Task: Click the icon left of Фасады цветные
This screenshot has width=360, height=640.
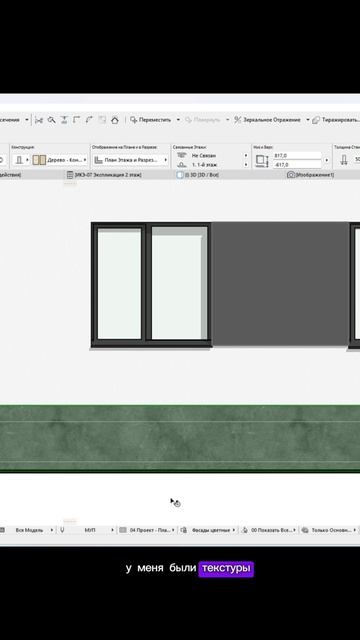Action: [x=184, y=530]
